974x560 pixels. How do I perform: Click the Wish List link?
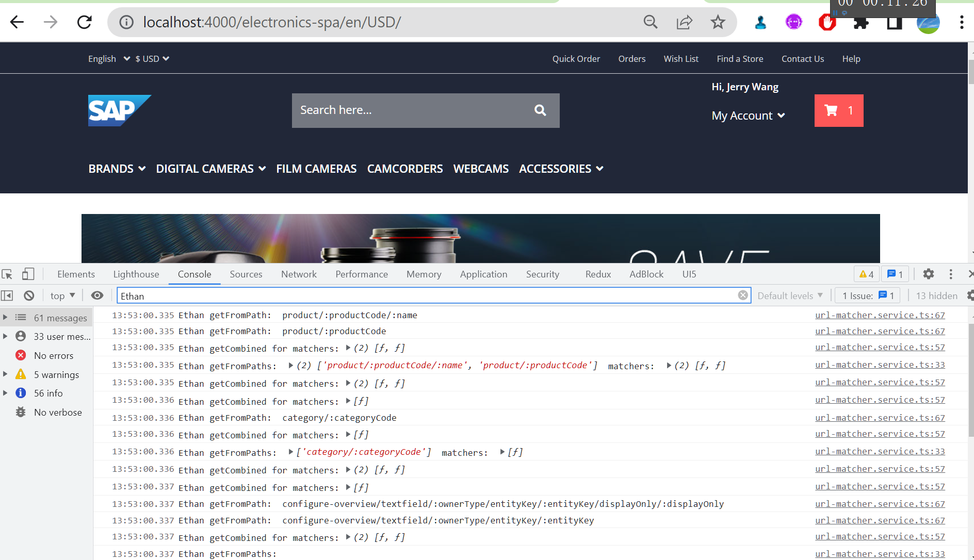[x=681, y=58]
